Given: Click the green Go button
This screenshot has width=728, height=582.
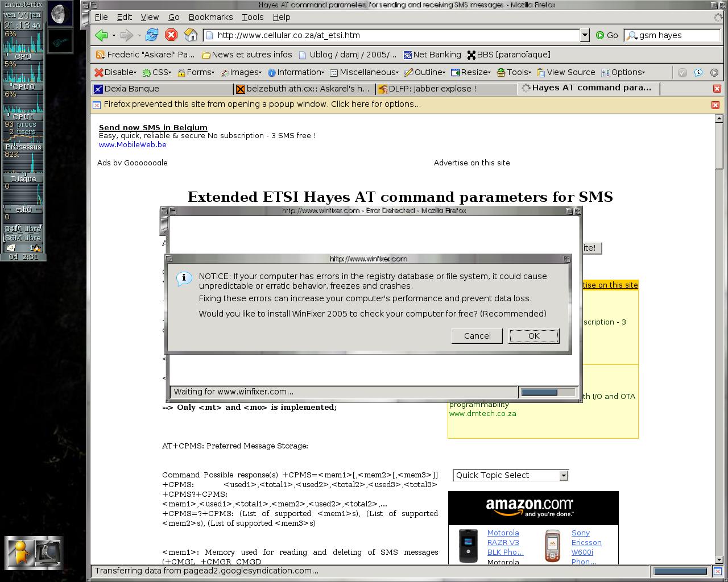Looking at the screenshot, I should point(607,35).
